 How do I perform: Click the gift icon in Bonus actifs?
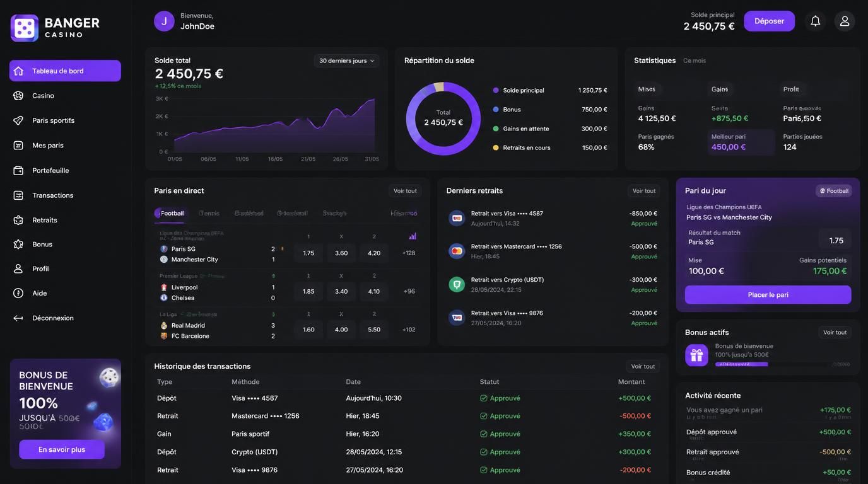696,355
